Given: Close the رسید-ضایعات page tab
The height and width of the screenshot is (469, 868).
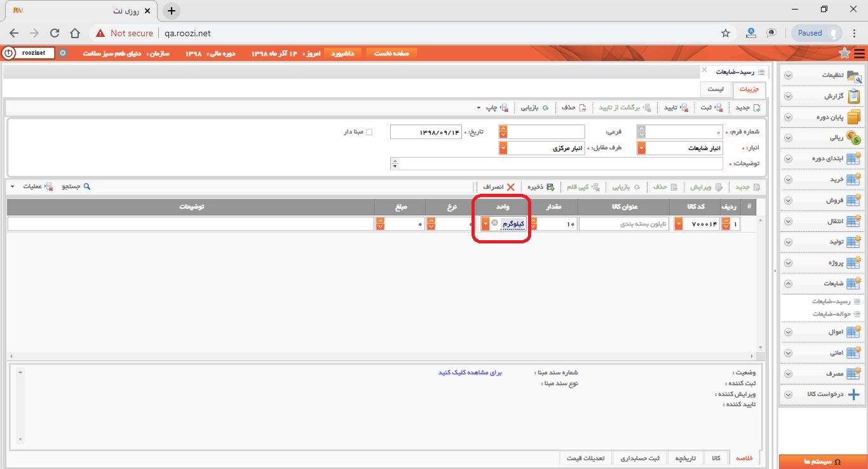Looking at the screenshot, I should tap(704, 70).
